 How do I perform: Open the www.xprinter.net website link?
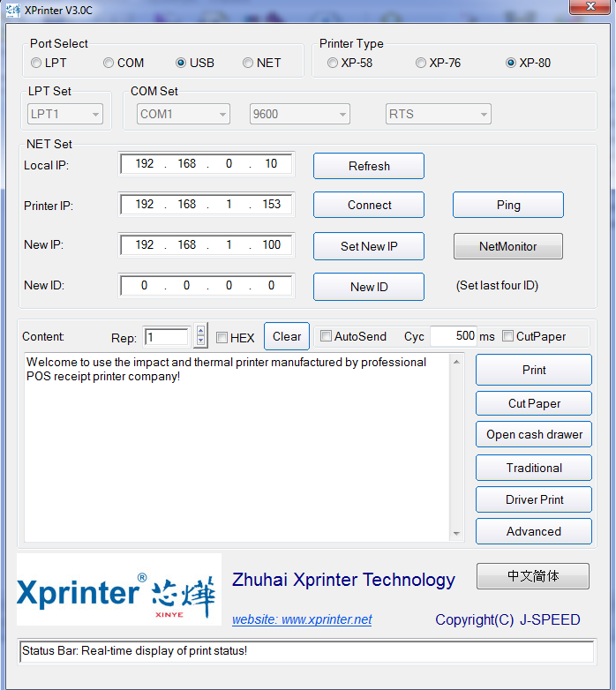point(302,619)
